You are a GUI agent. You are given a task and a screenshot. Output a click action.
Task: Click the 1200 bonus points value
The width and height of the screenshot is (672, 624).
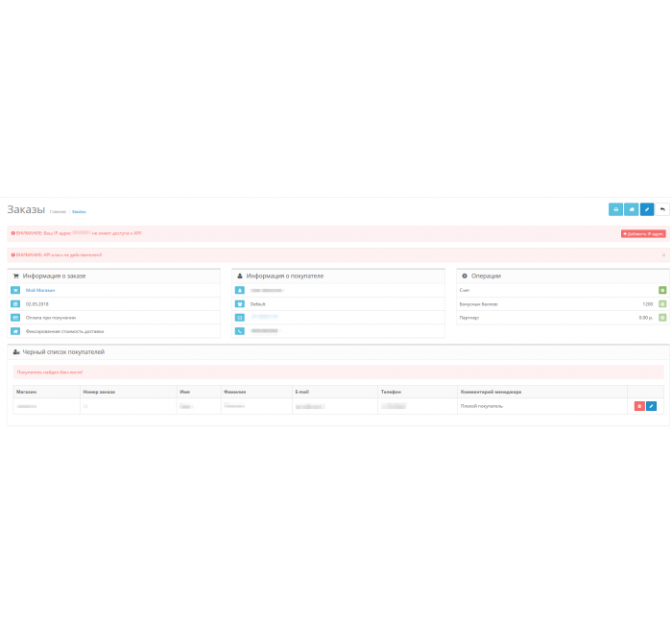click(648, 304)
